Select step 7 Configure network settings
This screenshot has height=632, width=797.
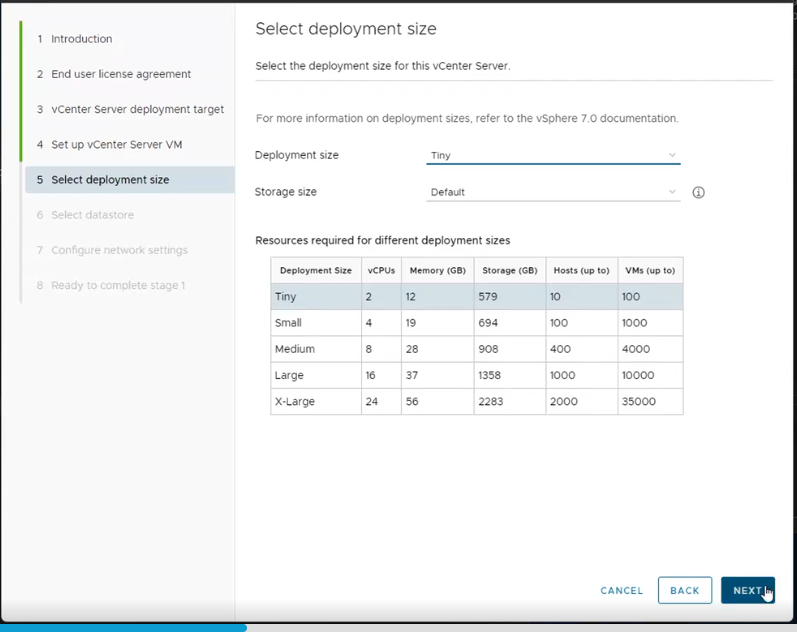(112, 250)
